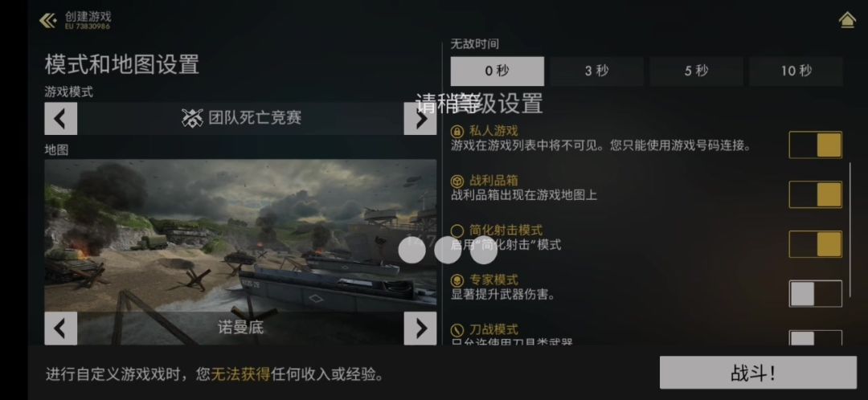Click the circle icon beside 简化射击模式
Image resolution: width=868 pixels, height=400 pixels.
click(457, 231)
